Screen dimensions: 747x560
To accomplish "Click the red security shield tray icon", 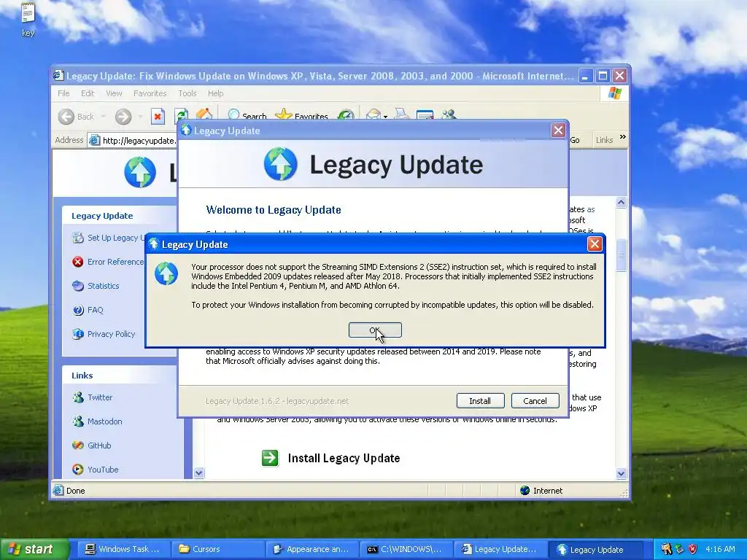I will 693,549.
